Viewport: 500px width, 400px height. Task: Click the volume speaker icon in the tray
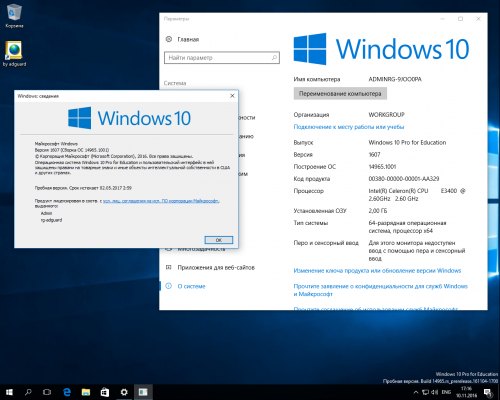click(435, 392)
